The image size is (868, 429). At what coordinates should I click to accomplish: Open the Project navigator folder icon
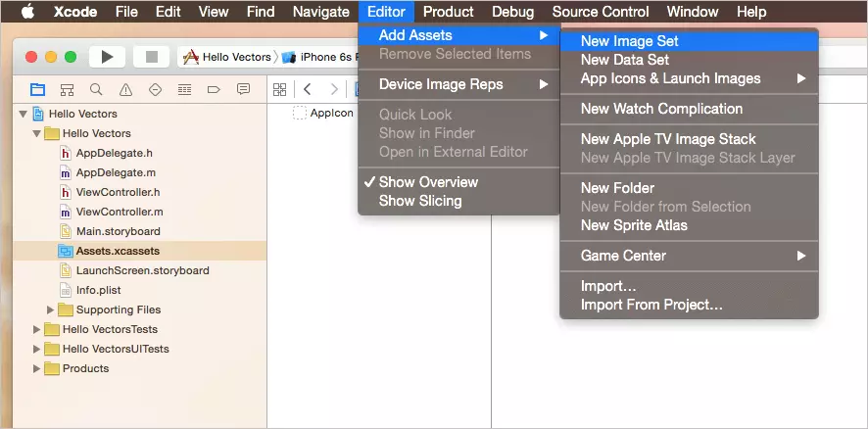point(37,90)
